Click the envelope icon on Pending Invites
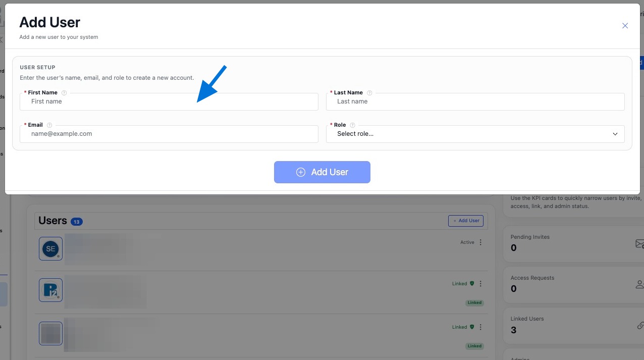This screenshot has height=360, width=644. pyautogui.click(x=639, y=244)
